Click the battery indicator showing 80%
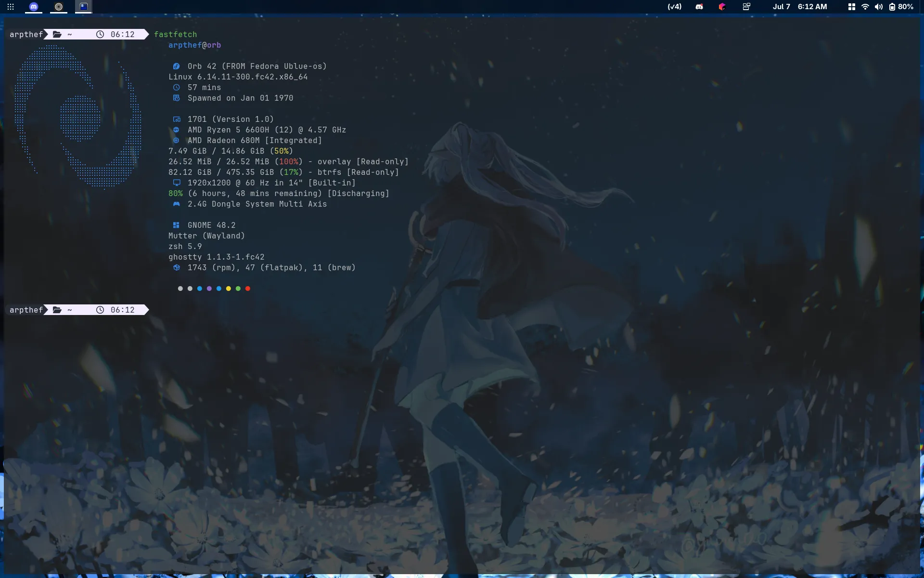Image resolution: width=924 pixels, height=578 pixels. click(900, 6)
